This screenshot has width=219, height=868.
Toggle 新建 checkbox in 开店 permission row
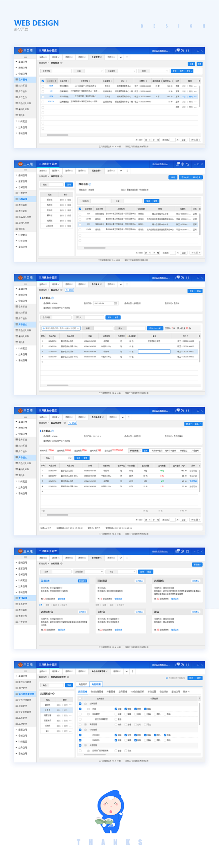(x=116, y=708)
